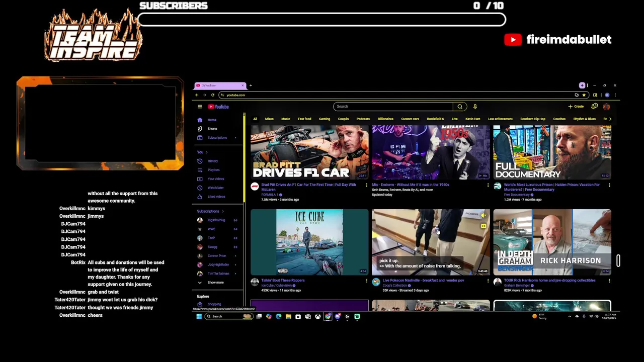Open Subscriptions in sidebar
Image resolution: width=644 pixels, height=362 pixels.
[217, 138]
